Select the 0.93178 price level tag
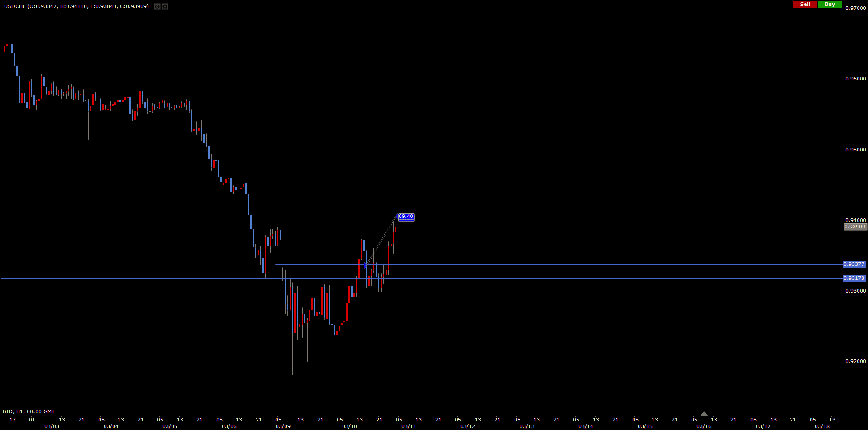 854,279
